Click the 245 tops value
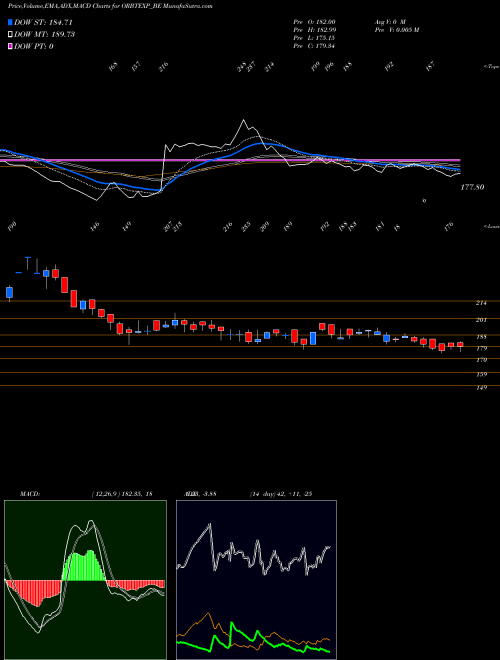Image resolution: width=500 pixels, height=660 pixels. click(242, 67)
